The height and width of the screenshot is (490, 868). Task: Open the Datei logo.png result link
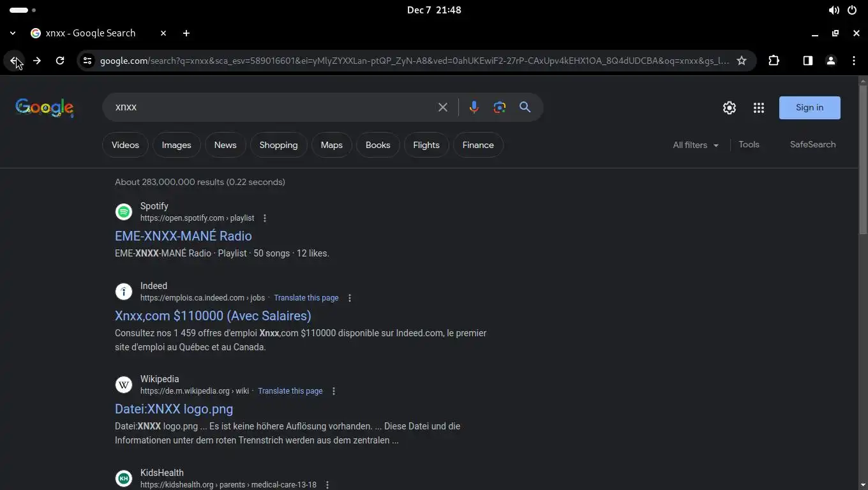(174, 409)
